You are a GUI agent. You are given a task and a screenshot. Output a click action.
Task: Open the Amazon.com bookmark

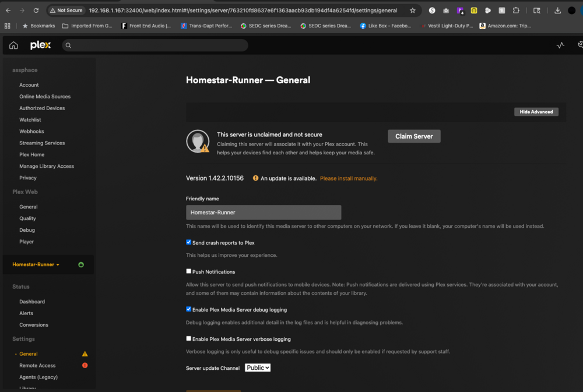pos(505,26)
